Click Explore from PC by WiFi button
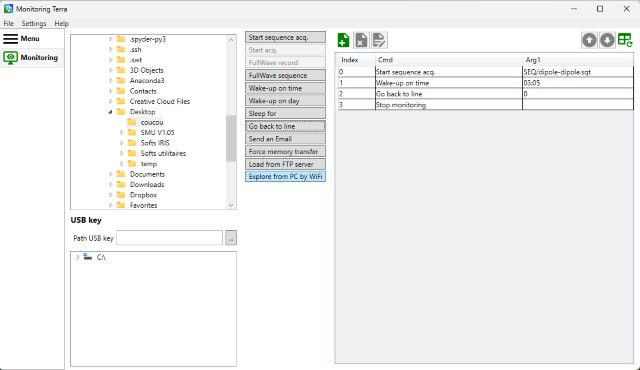Screen dimensions: 640x370 click(x=285, y=177)
